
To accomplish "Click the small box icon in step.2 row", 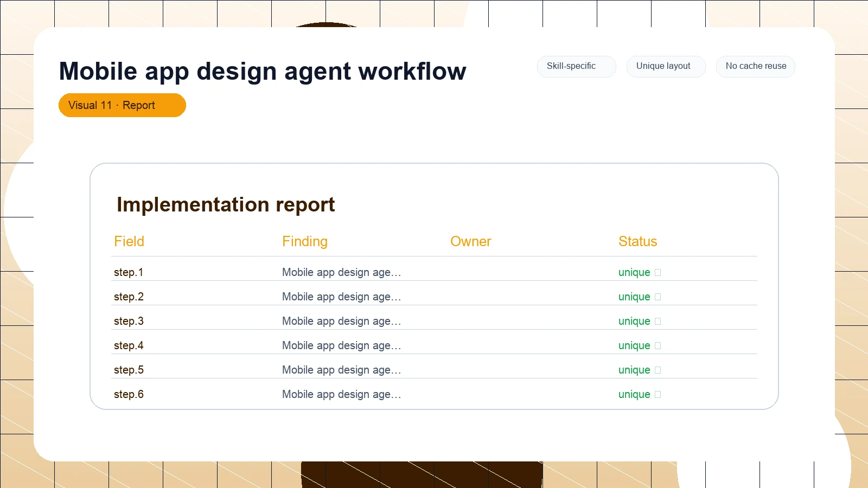I will [x=658, y=297].
